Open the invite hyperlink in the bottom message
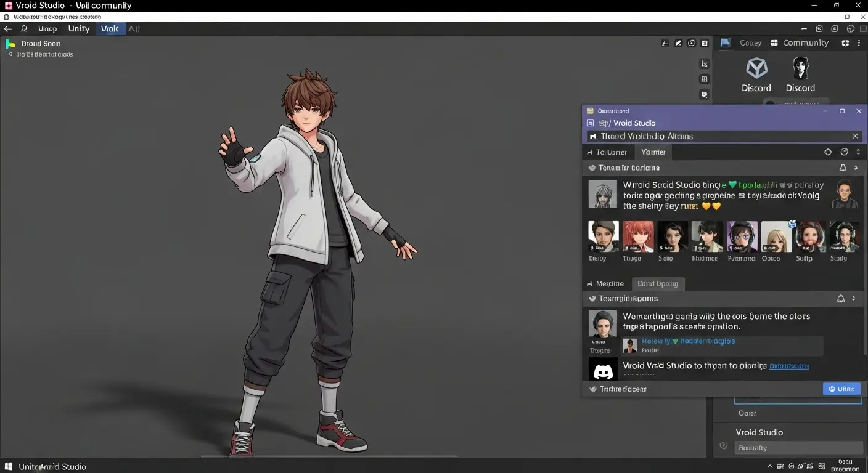Viewport: 868px width, 473px height. (x=789, y=365)
